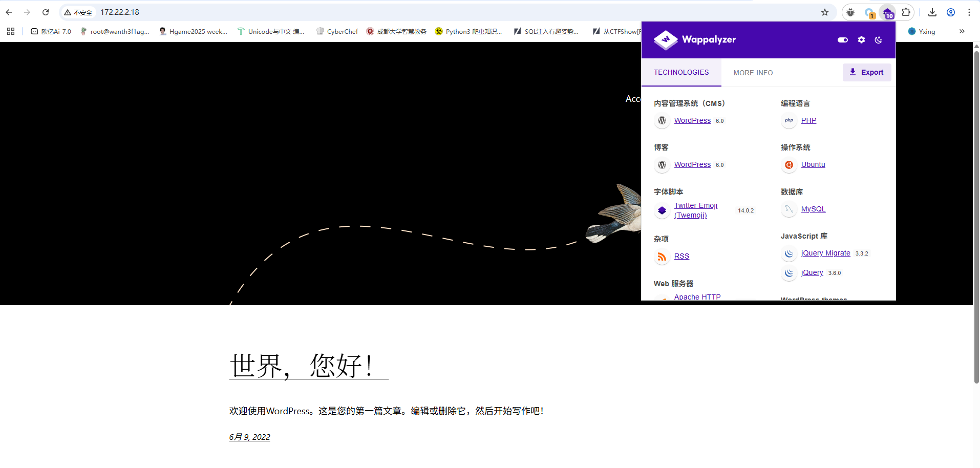Open the CyberChef bookmark
The image size is (980, 468).
coord(337,31)
